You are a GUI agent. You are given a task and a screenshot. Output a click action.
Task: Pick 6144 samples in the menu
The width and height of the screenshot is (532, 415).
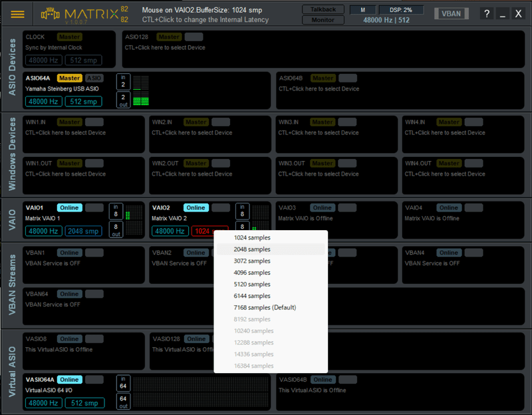(271, 296)
